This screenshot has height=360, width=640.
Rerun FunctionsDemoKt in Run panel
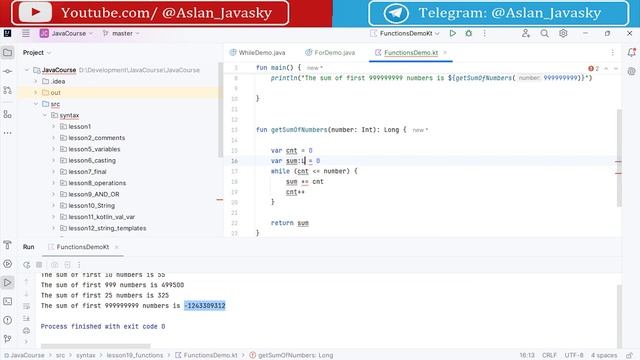(27, 265)
